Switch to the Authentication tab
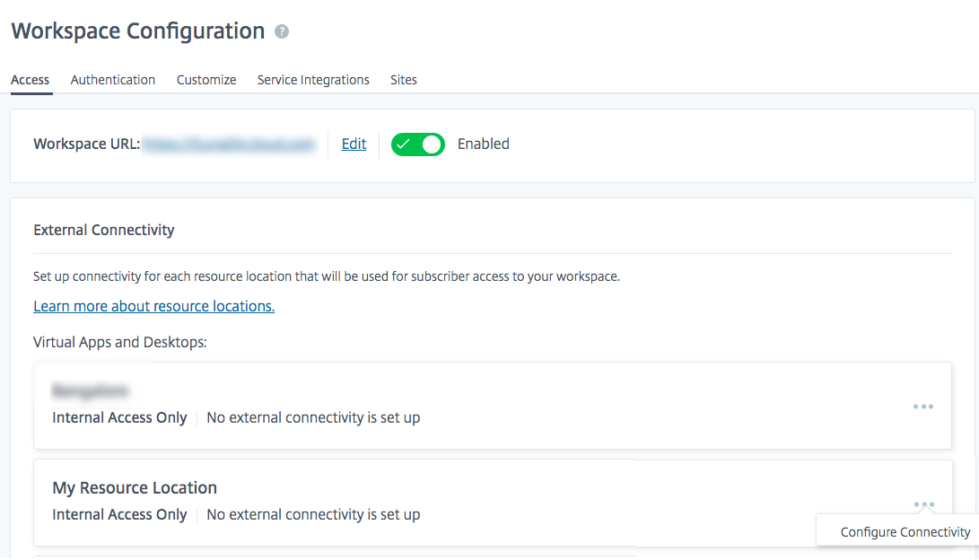The image size is (979, 560). coord(113,80)
